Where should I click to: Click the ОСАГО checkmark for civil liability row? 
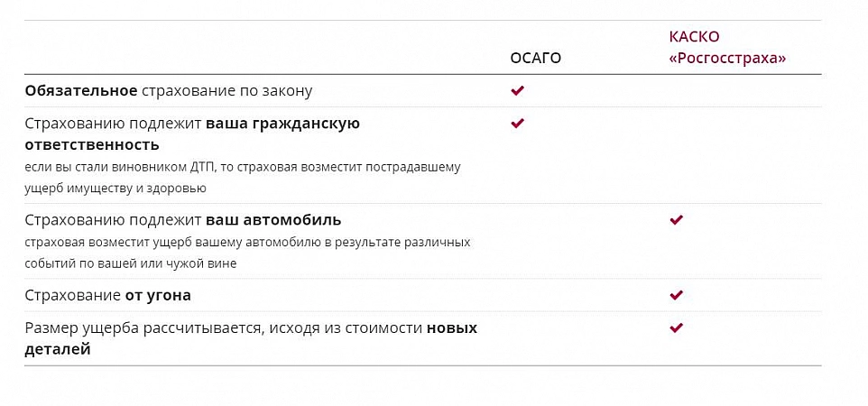517,124
